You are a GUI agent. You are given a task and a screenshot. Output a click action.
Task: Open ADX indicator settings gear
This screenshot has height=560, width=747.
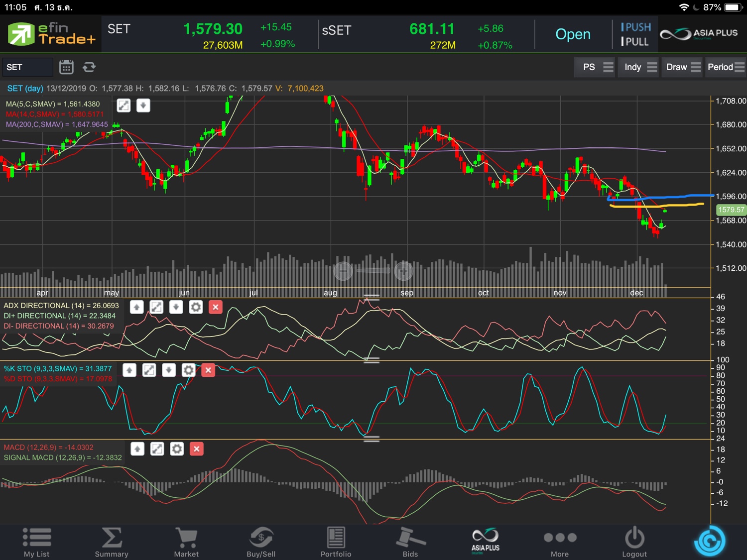point(196,307)
